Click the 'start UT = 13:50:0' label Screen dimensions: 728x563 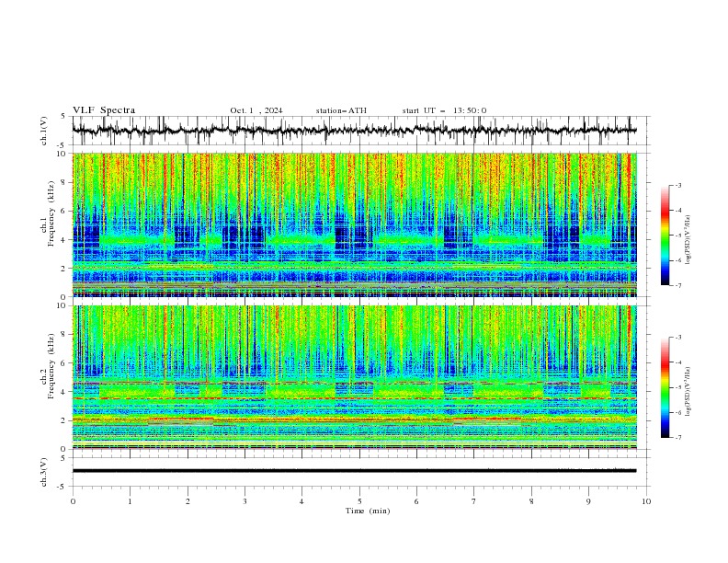pyautogui.click(x=444, y=110)
